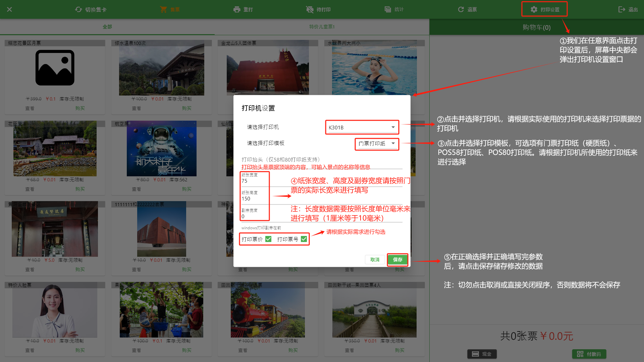Click the logout (退出) icon
This screenshot has height=362, width=644.
[622, 9]
